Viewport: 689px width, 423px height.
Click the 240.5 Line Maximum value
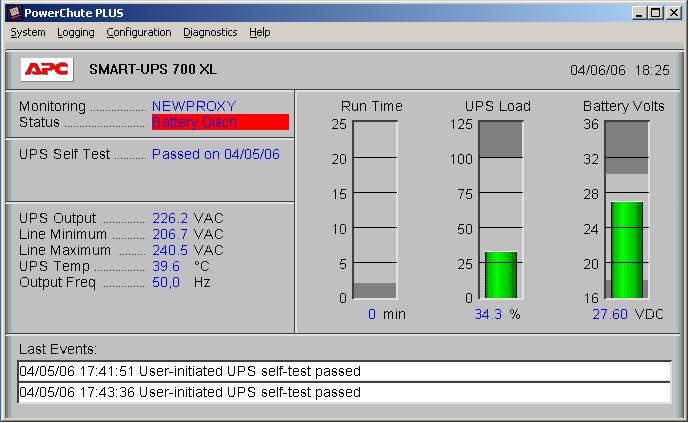pos(170,250)
